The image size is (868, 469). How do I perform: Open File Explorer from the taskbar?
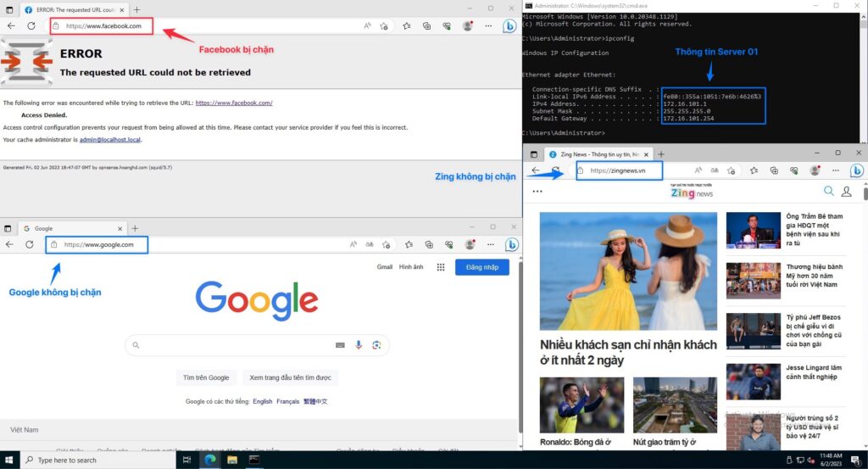(x=232, y=460)
